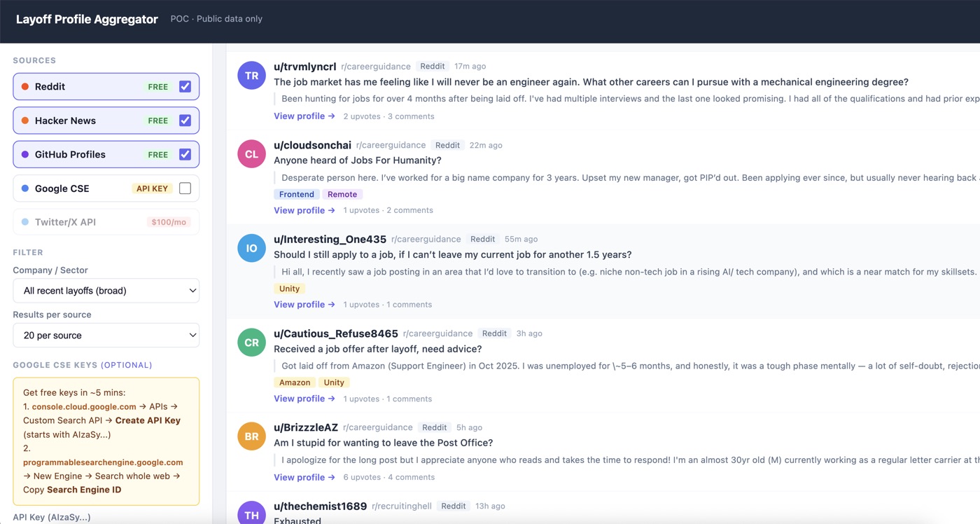Open View profile link for u/trvmlyncrl
Image resolution: width=980 pixels, height=524 pixels.
click(x=304, y=116)
